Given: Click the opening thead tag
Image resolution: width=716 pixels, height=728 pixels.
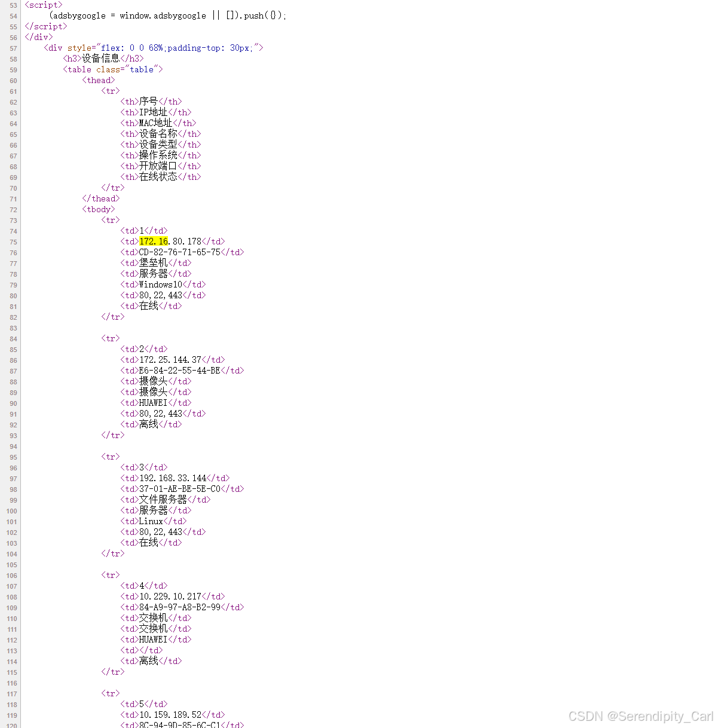Looking at the screenshot, I should [99, 80].
